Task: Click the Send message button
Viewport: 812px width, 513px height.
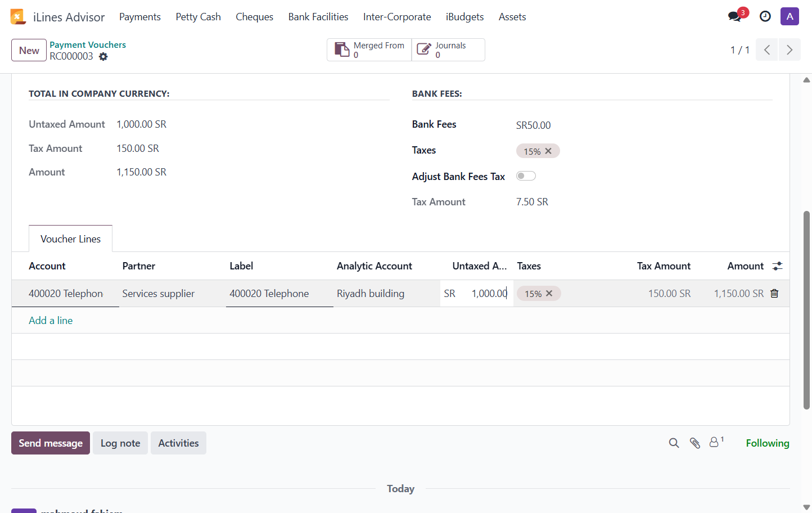Action: point(51,443)
